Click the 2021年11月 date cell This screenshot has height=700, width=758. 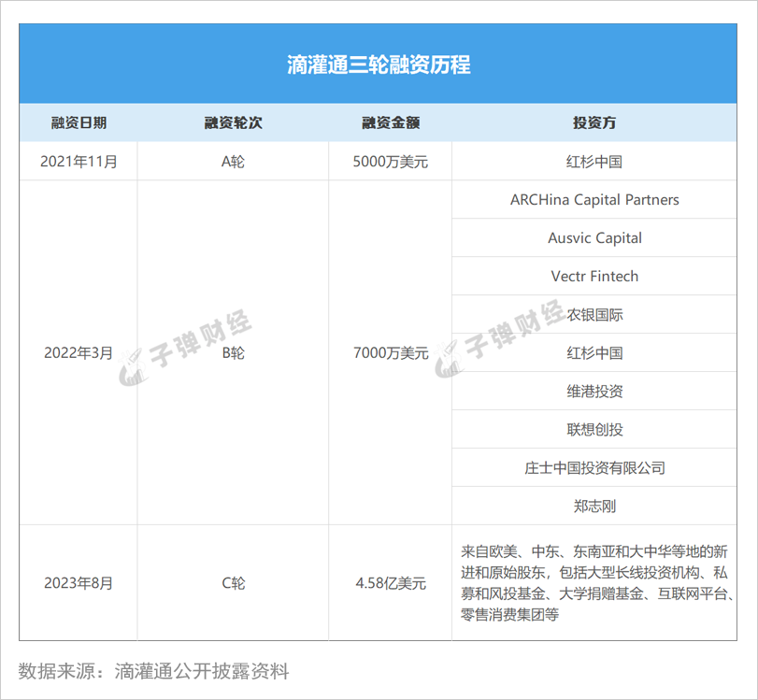[79, 162]
